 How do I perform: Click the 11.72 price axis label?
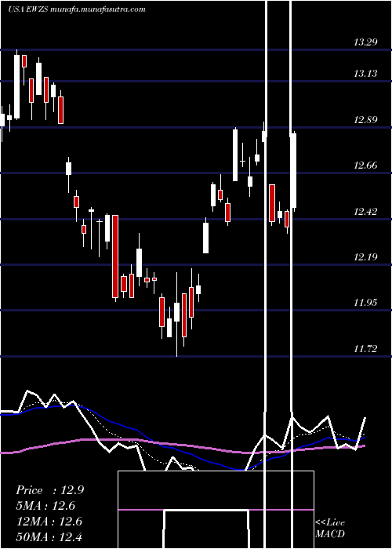365,349
